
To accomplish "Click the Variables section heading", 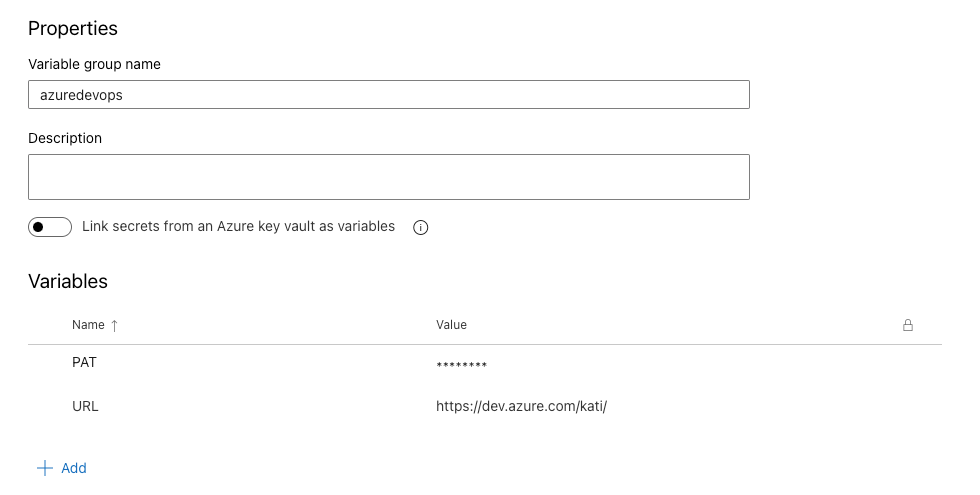I will 68,282.
